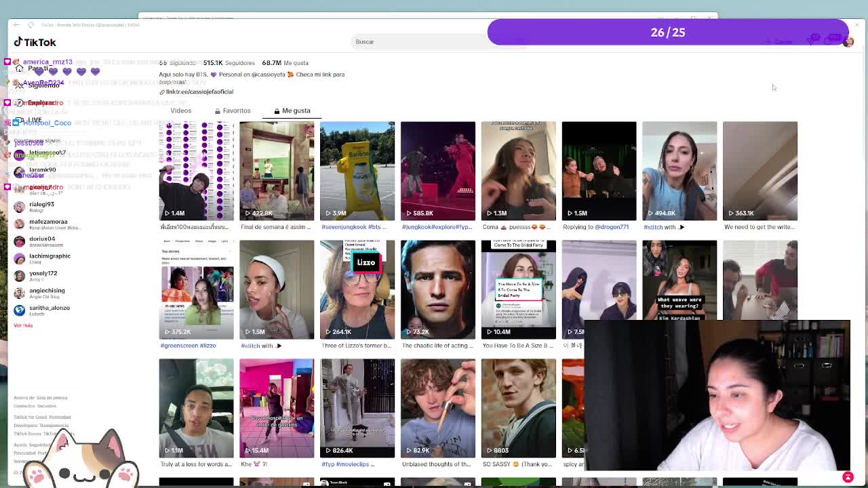Open the video with 1.3M views
Image resolution: width=868 pixels, height=488 pixels.
(x=519, y=171)
